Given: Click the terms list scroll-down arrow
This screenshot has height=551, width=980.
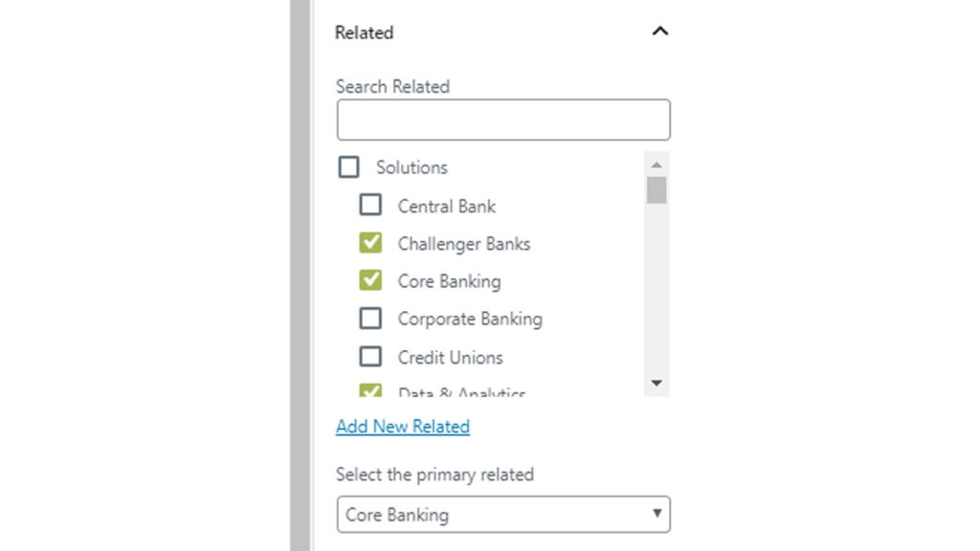Looking at the screenshot, I should tap(657, 383).
